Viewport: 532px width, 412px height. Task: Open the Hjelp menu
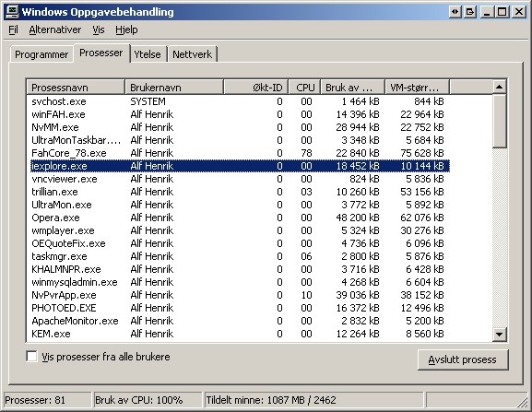pyautogui.click(x=126, y=29)
